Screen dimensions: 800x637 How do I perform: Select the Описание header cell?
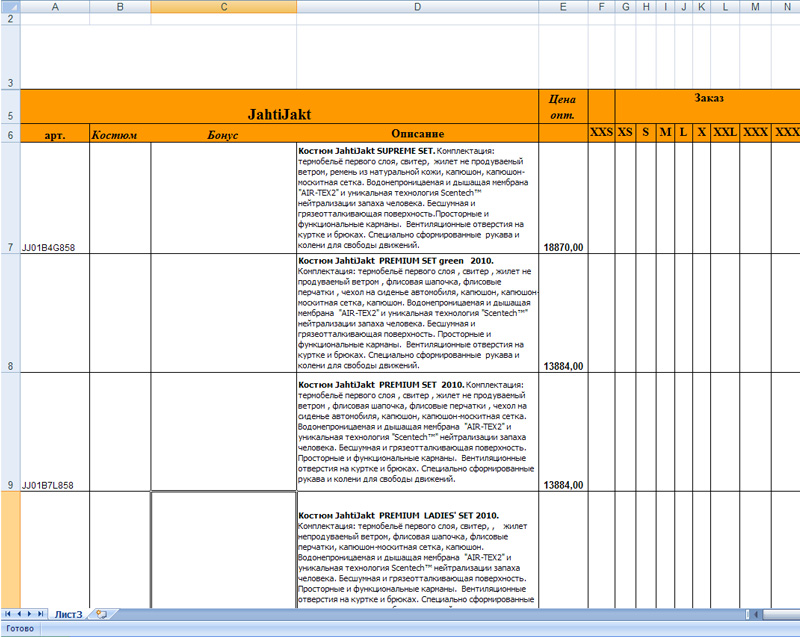417,133
